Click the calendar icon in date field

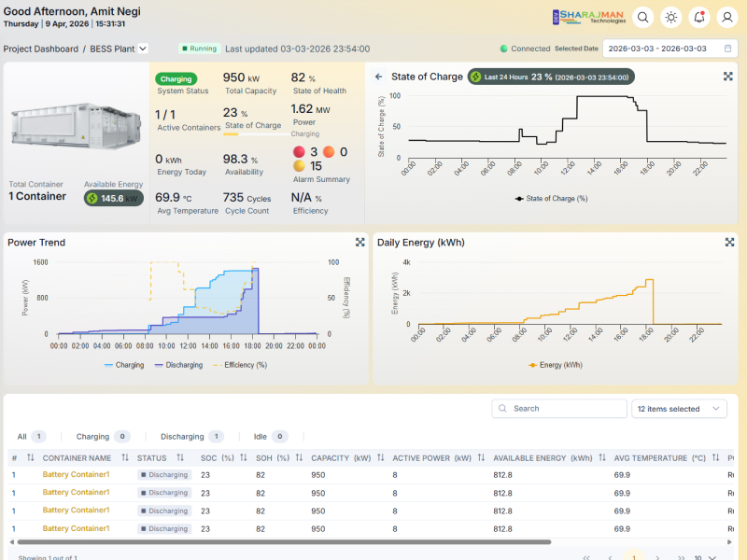point(727,49)
